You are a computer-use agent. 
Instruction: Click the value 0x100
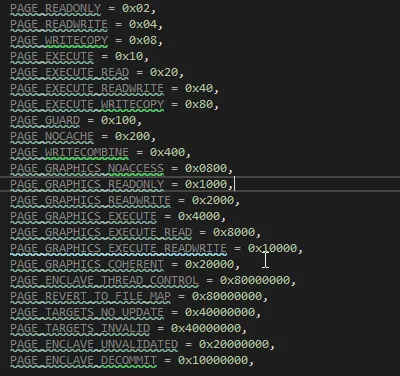pos(118,120)
